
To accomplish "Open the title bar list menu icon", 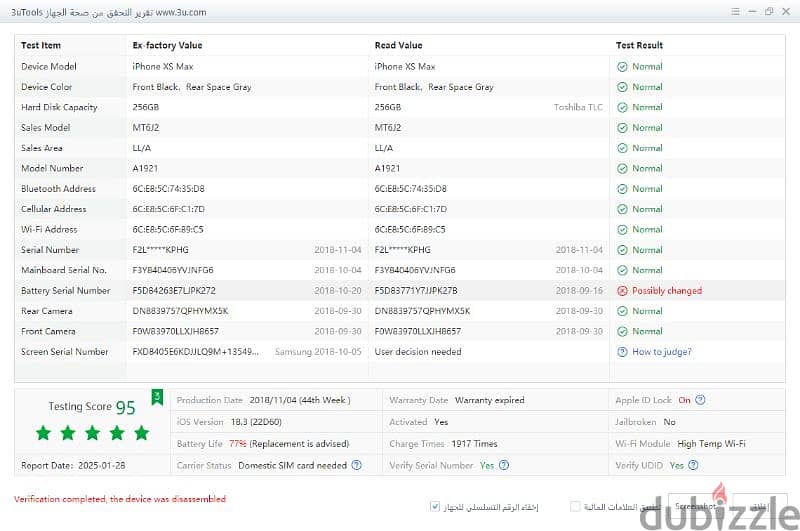I will 735,12.
